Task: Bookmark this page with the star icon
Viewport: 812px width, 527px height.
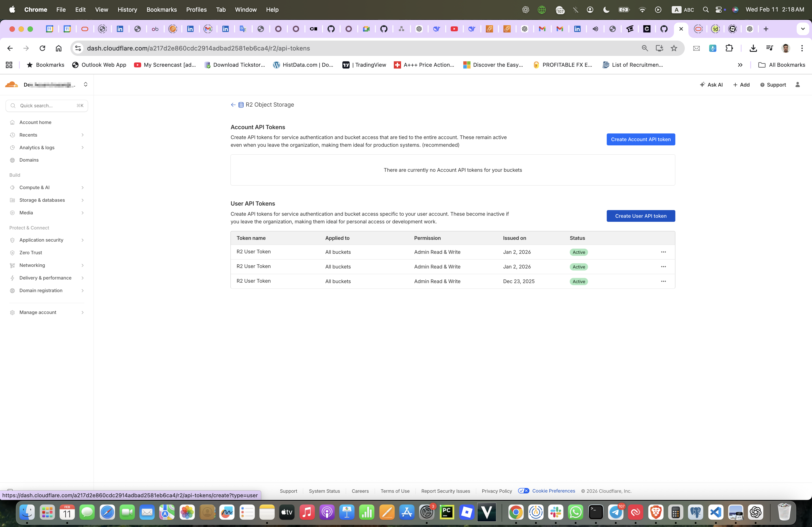Action: (x=674, y=48)
